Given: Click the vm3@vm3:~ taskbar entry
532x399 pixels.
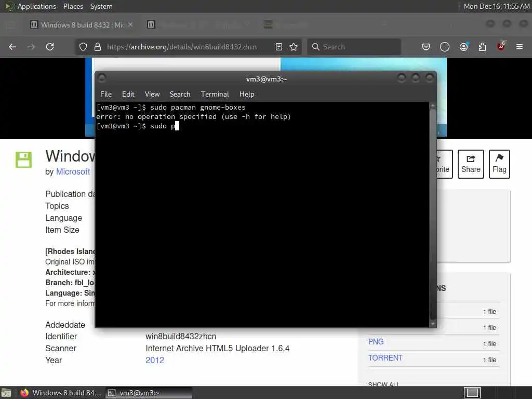Looking at the screenshot, I should pos(149,393).
